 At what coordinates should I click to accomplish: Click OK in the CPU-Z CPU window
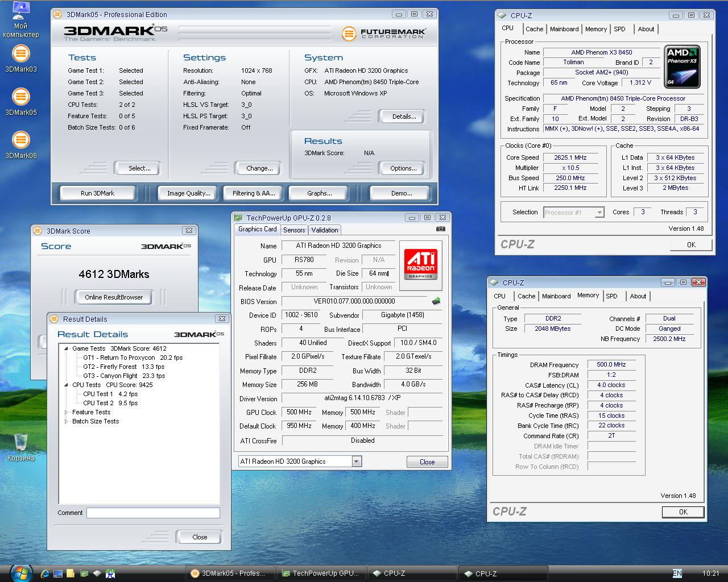tap(691, 245)
